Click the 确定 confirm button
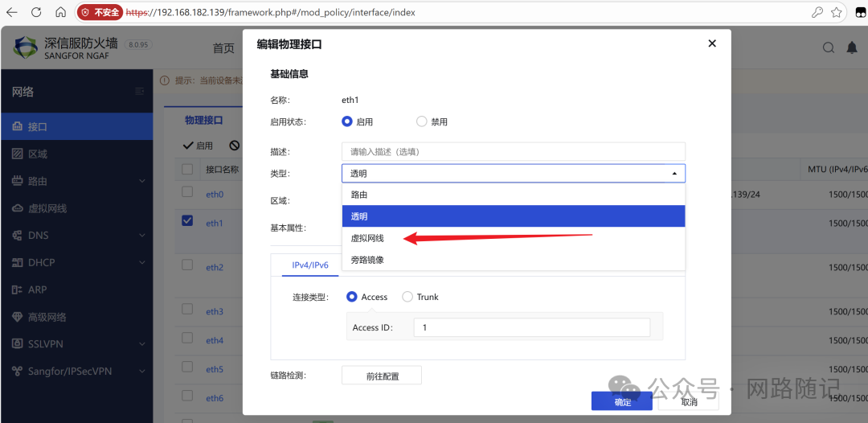The image size is (868, 423). click(622, 401)
